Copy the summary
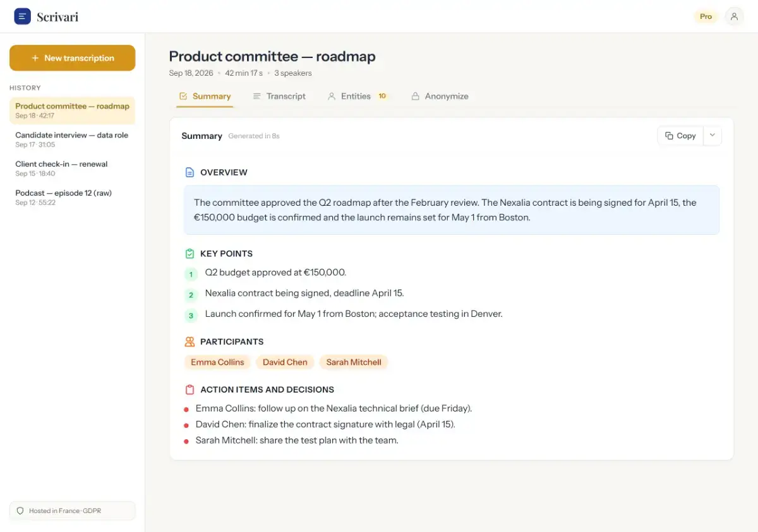 coord(680,136)
